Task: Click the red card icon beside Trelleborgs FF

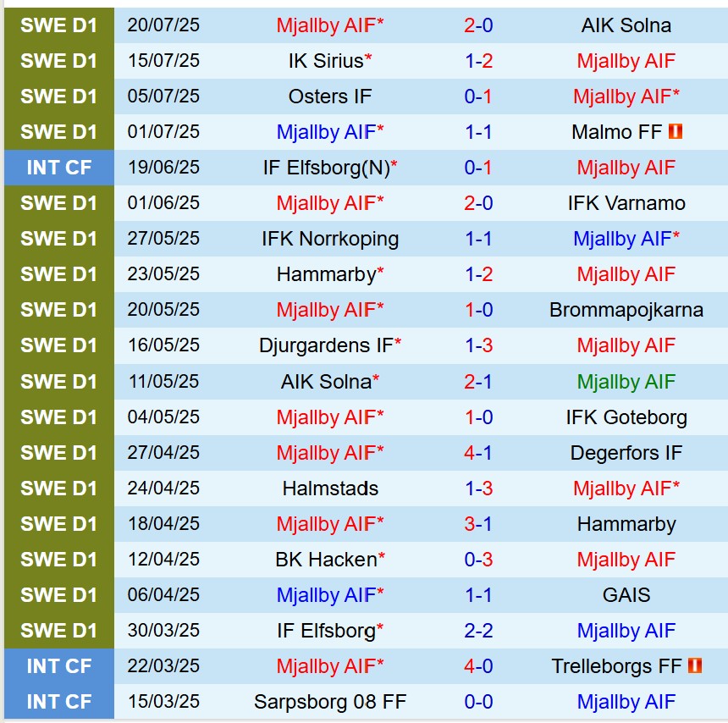Action: [x=696, y=666]
